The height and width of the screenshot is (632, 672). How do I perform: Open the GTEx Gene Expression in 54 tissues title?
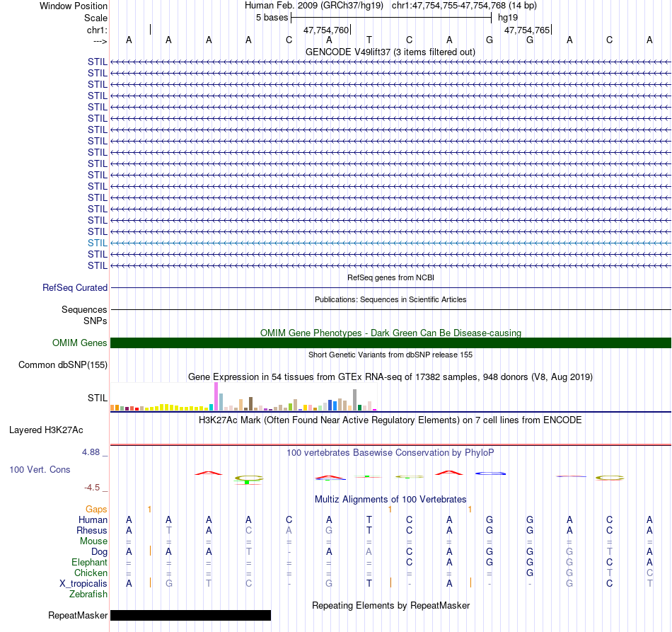pos(390,377)
